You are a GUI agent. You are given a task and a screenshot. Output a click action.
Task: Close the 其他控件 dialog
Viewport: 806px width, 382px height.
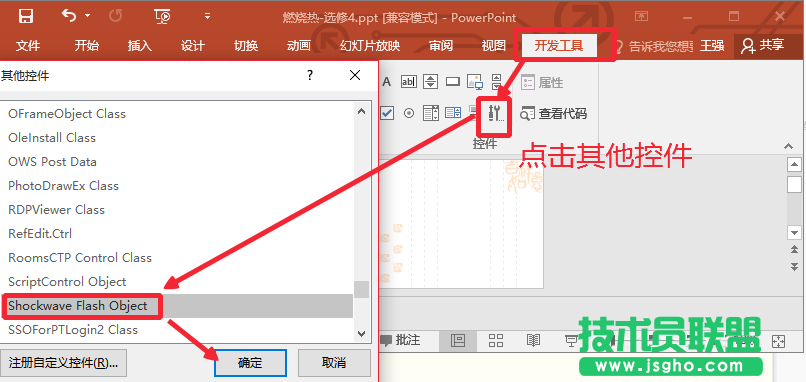point(355,76)
